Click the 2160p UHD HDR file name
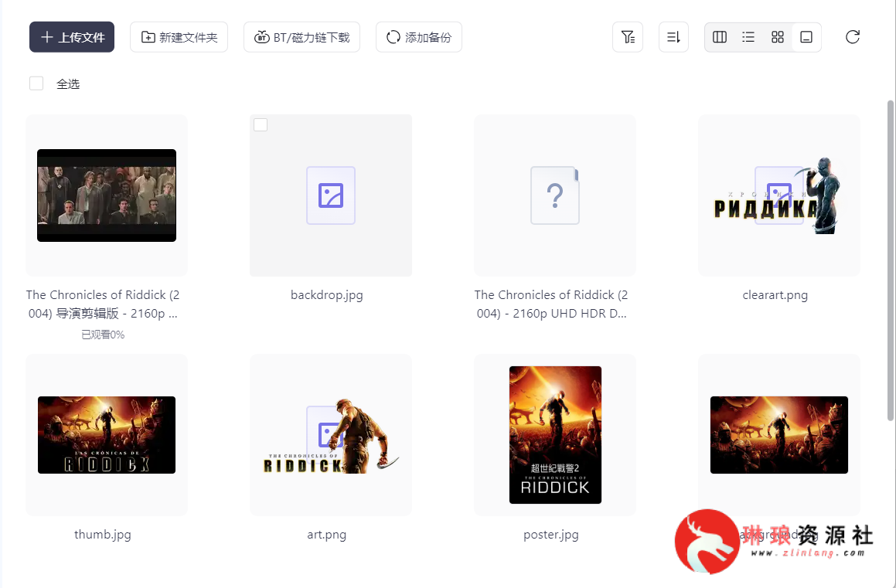Image resolution: width=896 pixels, height=588 pixels. click(551, 304)
